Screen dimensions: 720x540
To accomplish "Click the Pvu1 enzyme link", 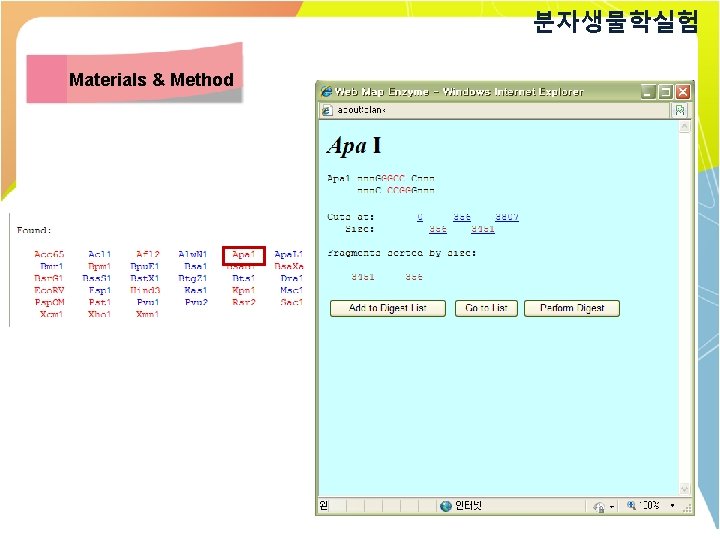I will point(147,302).
